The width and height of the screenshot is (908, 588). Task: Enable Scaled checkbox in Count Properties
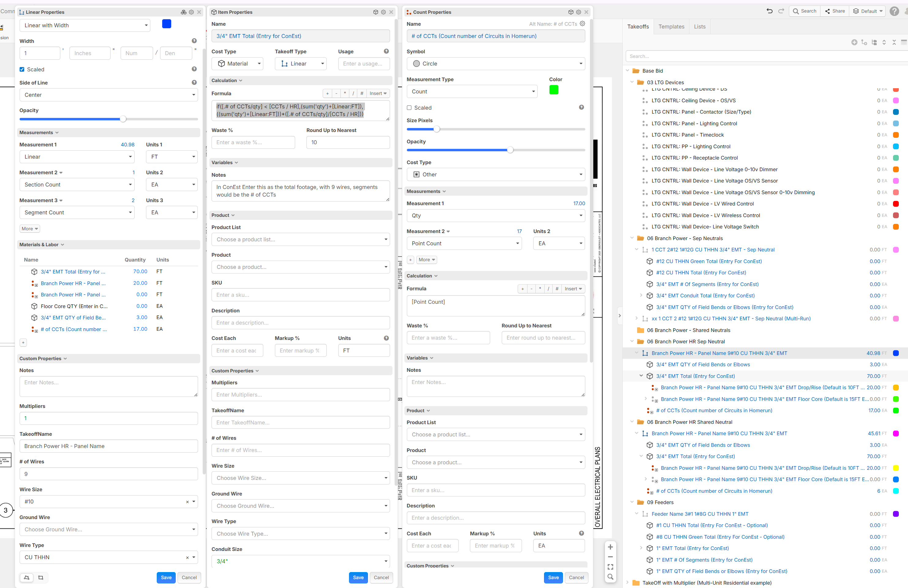409,108
